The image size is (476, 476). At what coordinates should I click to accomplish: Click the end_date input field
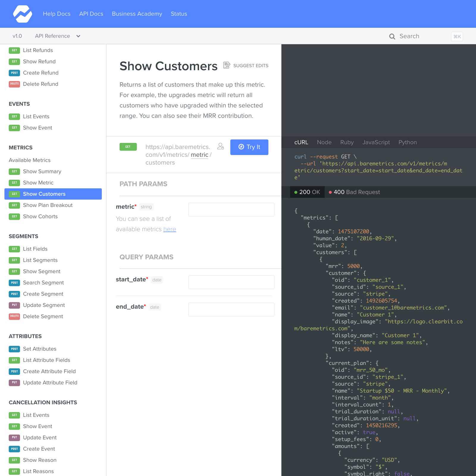[231, 309]
